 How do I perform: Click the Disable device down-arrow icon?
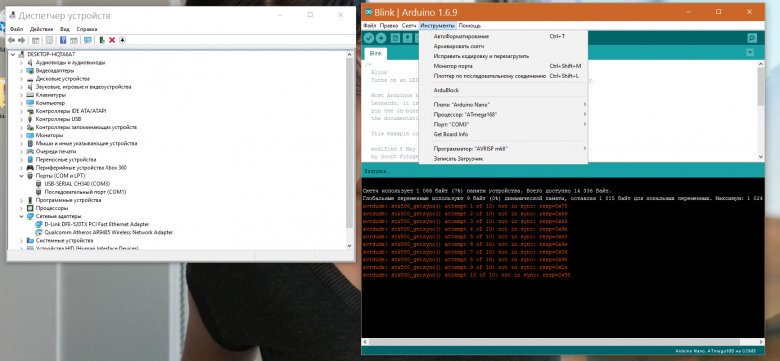[x=122, y=40]
